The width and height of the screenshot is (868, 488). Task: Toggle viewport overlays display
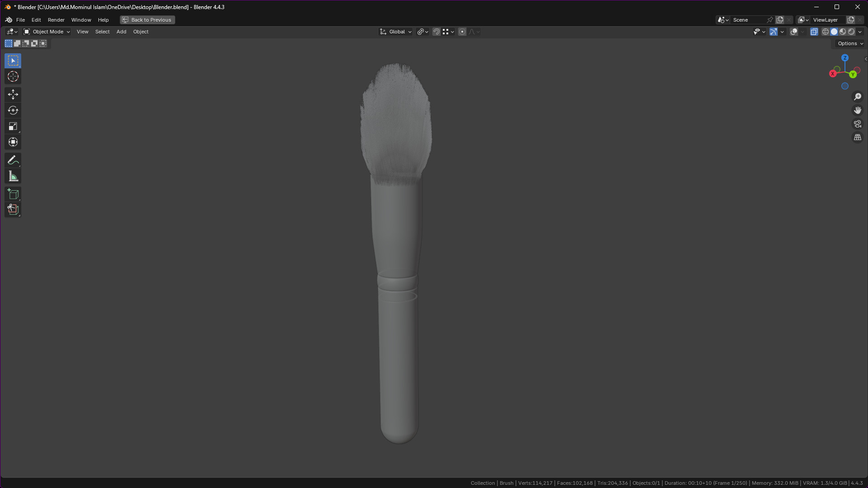(x=794, y=32)
